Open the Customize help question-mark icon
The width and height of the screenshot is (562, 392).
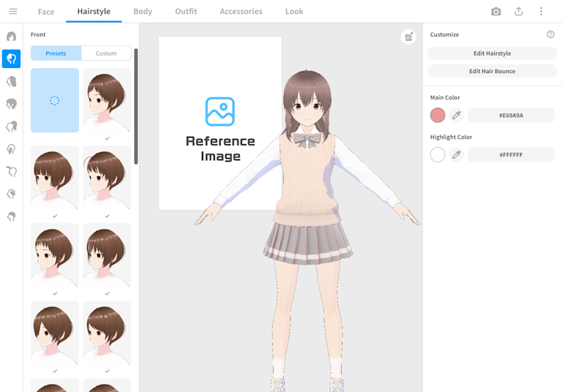[550, 34]
